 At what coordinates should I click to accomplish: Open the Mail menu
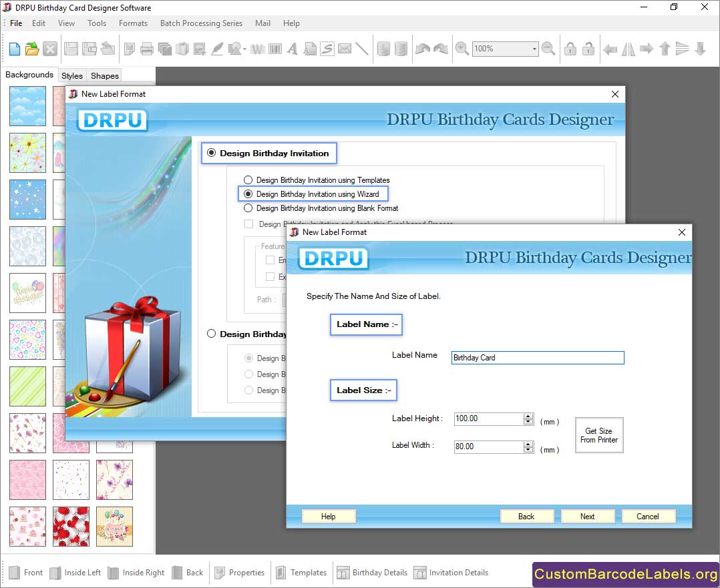click(x=262, y=23)
